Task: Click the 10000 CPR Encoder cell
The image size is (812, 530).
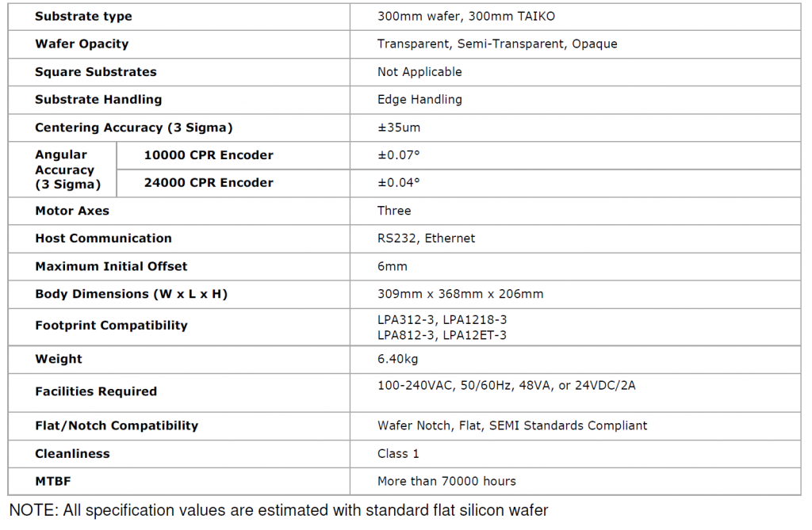Action: tap(208, 155)
